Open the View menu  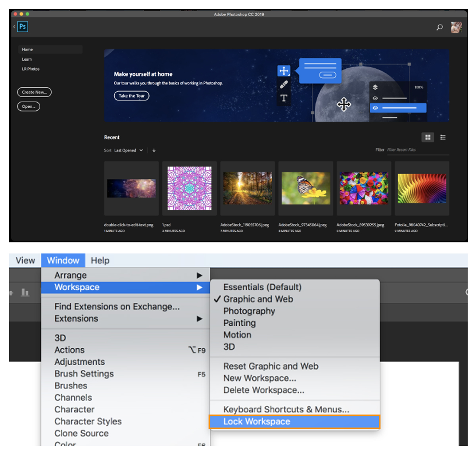point(25,261)
